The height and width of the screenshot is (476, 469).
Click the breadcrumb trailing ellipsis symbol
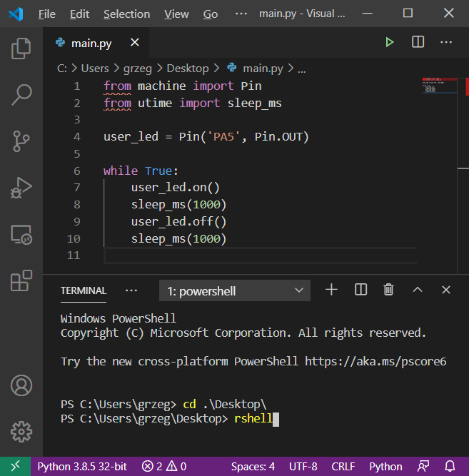[301, 69]
